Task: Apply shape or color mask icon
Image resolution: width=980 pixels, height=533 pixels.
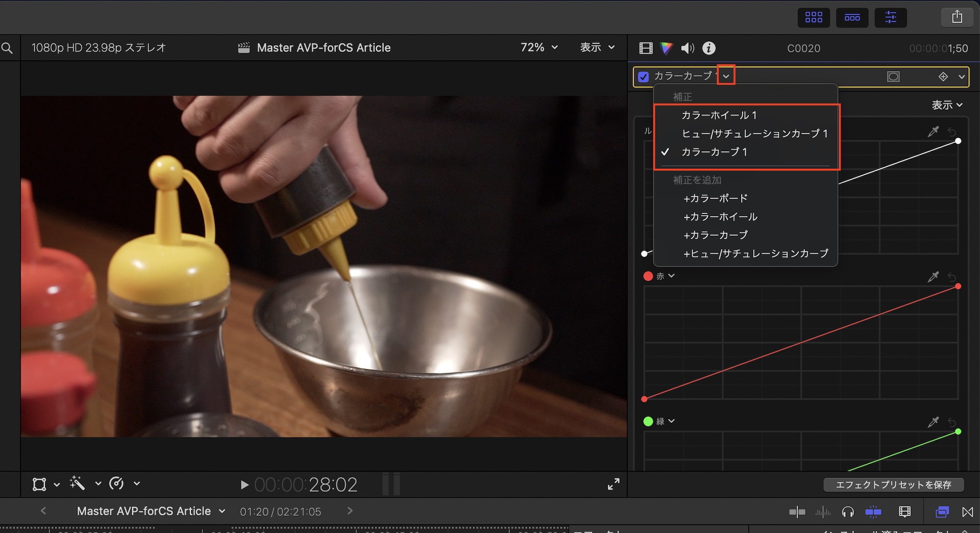Action: tap(893, 76)
